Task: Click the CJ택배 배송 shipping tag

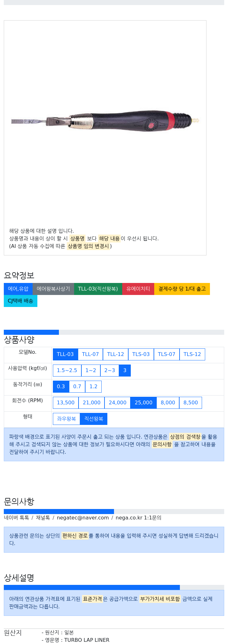Action: point(21,301)
